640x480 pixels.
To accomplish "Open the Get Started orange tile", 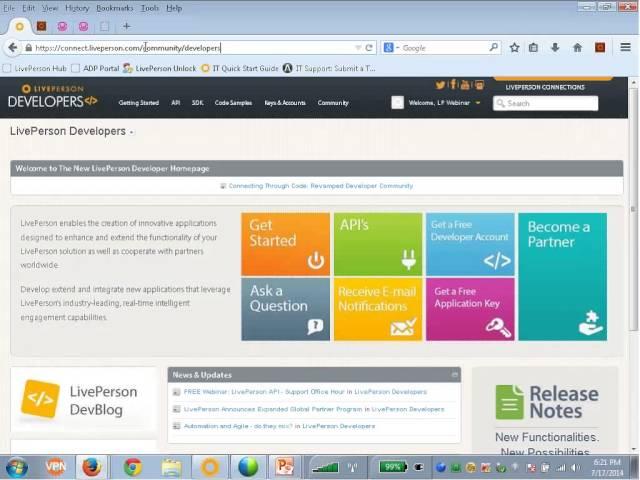I will [285, 244].
